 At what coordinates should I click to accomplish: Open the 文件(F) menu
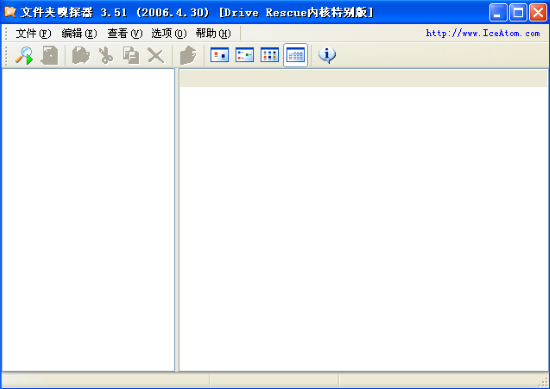pos(33,33)
